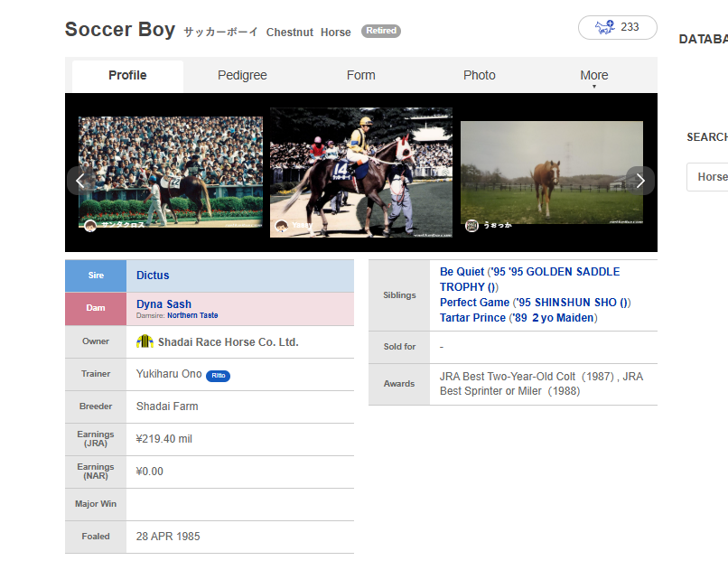Open the Photo tab
The height and width of the screenshot is (570, 728).
click(479, 75)
